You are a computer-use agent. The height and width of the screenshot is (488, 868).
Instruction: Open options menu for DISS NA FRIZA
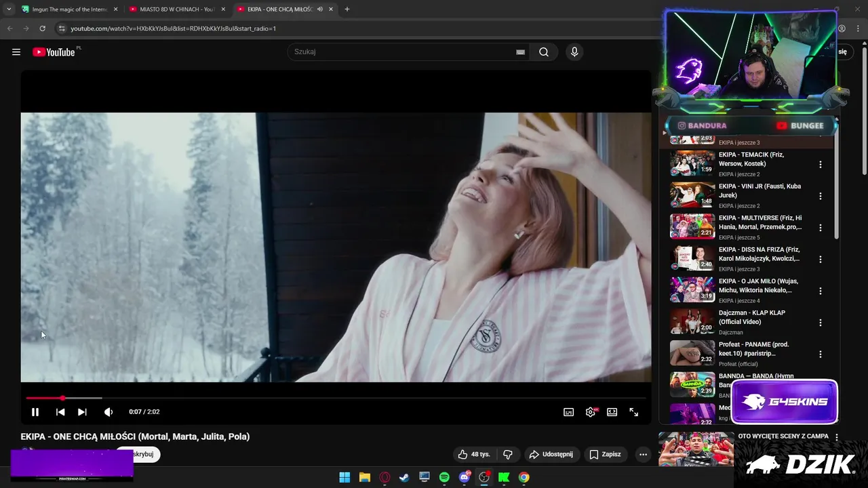821,260
